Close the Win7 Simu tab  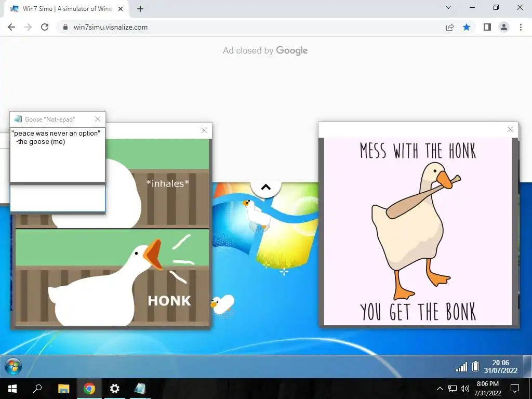click(x=121, y=9)
